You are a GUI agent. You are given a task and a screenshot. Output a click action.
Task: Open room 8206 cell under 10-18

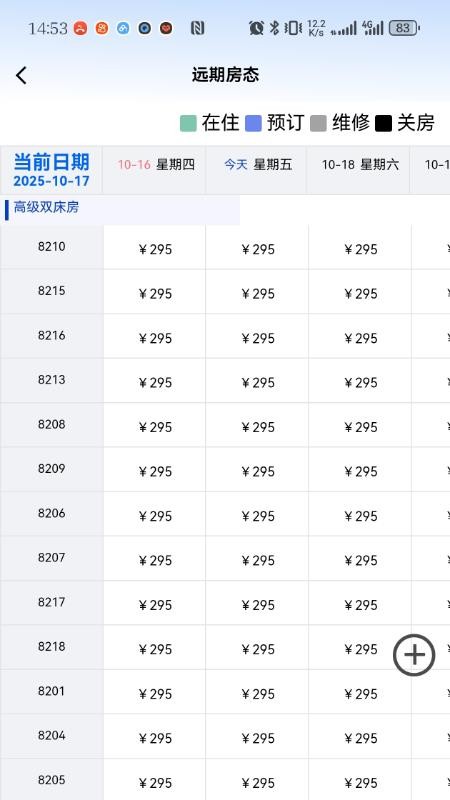(360, 514)
